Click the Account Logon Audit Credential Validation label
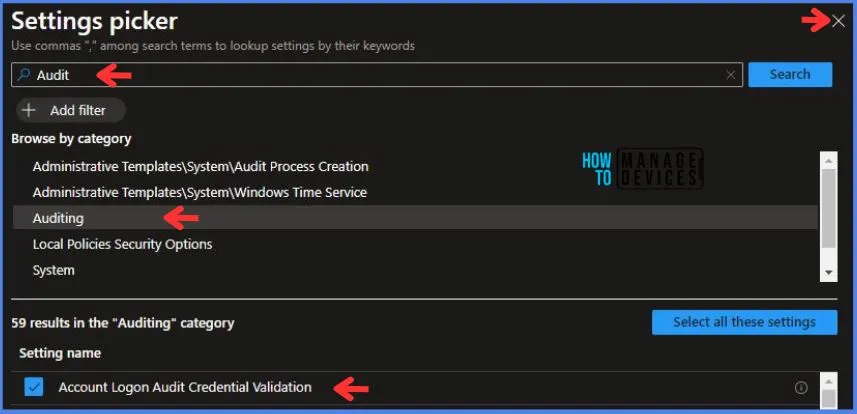Viewport: 857px width, 414px height. pyautogui.click(x=185, y=387)
